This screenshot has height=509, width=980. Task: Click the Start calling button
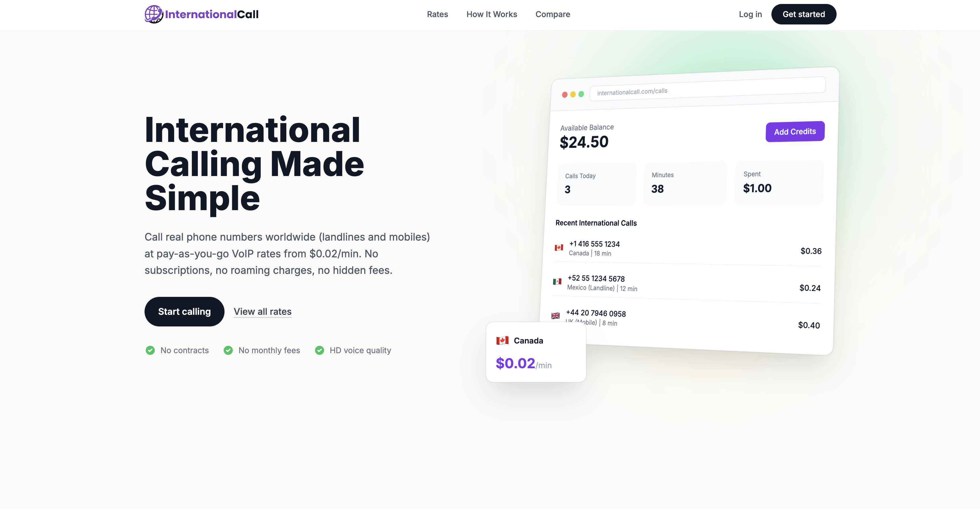point(184,311)
